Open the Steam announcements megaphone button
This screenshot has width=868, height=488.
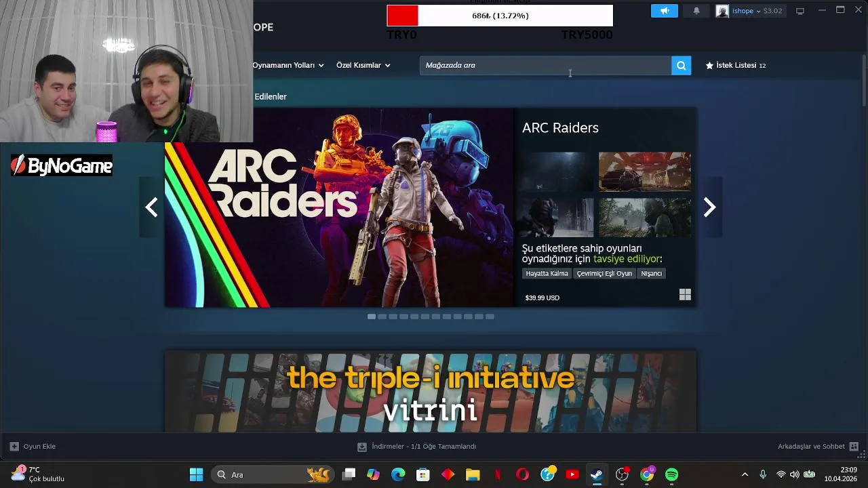(665, 11)
